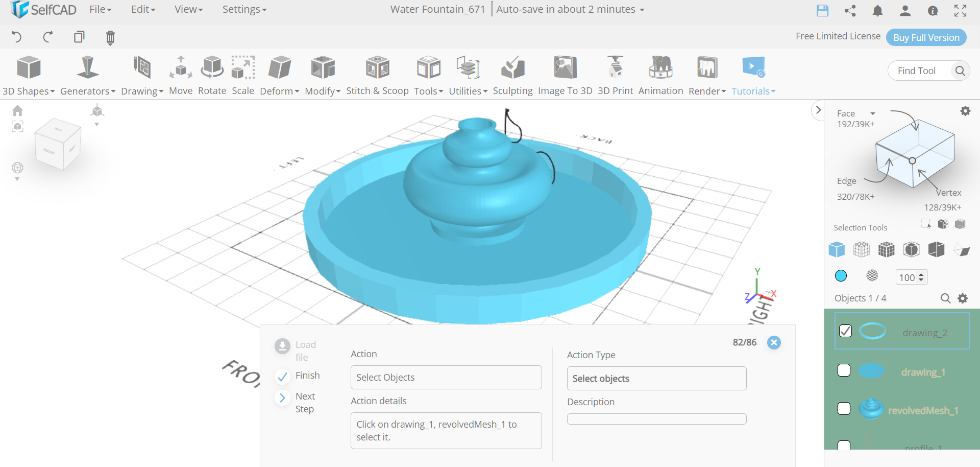Tick the revolvedMesh_1 checkbox

point(844,409)
